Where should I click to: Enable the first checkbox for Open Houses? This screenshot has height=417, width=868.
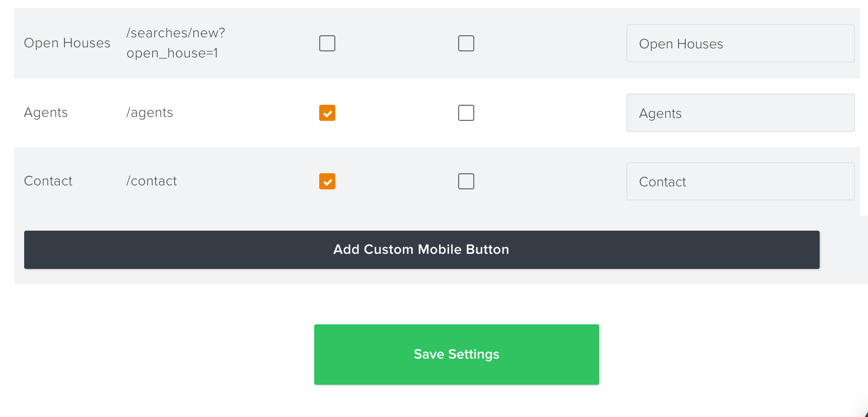pyautogui.click(x=327, y=43)
